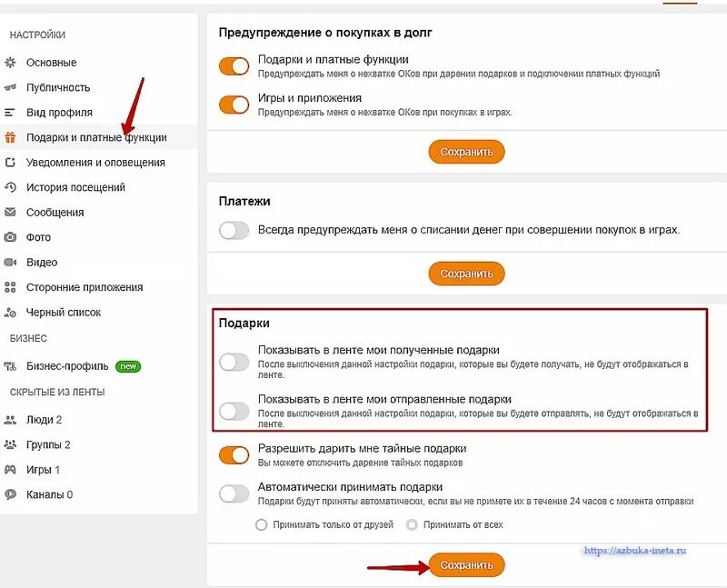Click the gear icon next to Основные
Viewport: 727px width, 588px height.
click(x=11, y=63)
